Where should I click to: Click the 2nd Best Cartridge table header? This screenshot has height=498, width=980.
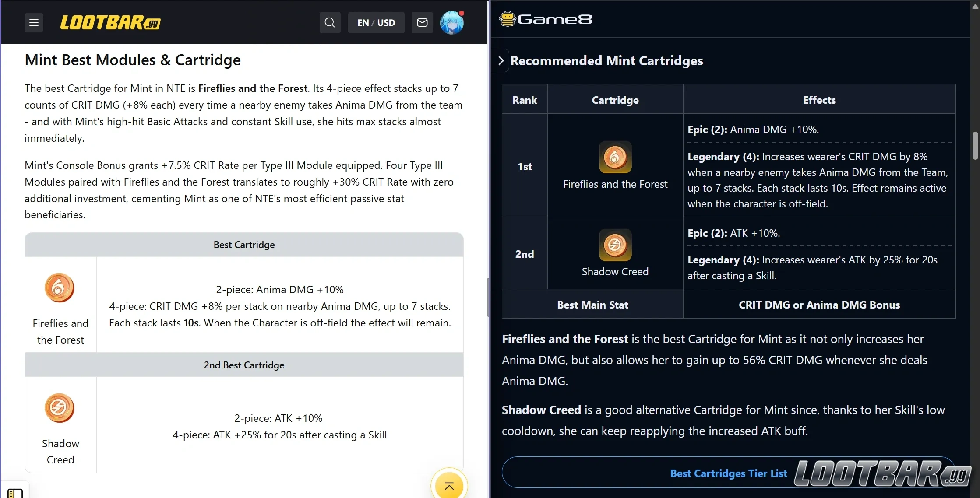(244, 365)
